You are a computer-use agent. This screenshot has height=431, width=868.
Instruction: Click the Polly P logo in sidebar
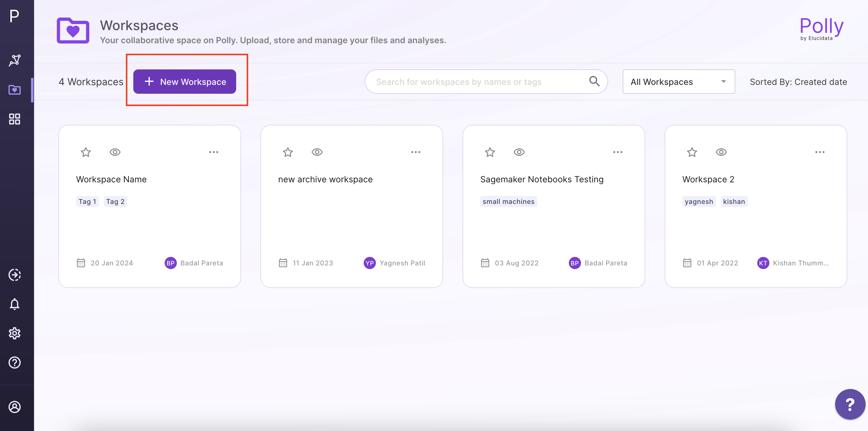pos(15,16)
